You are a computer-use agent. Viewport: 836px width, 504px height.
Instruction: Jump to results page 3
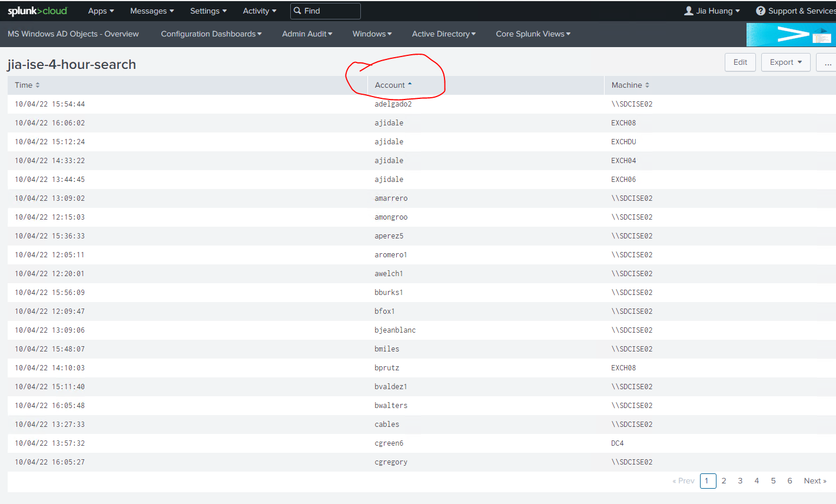(x=740, y=481)
